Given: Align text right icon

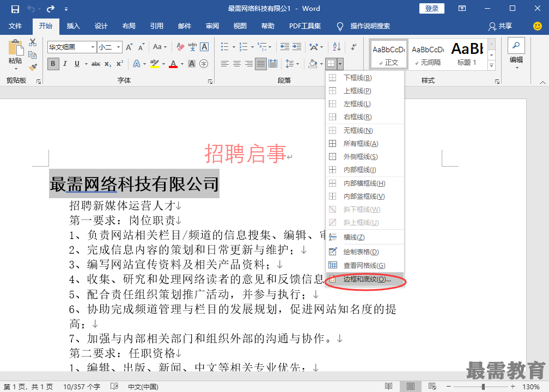Looking at the screenshot, I should tap(249, 64).
